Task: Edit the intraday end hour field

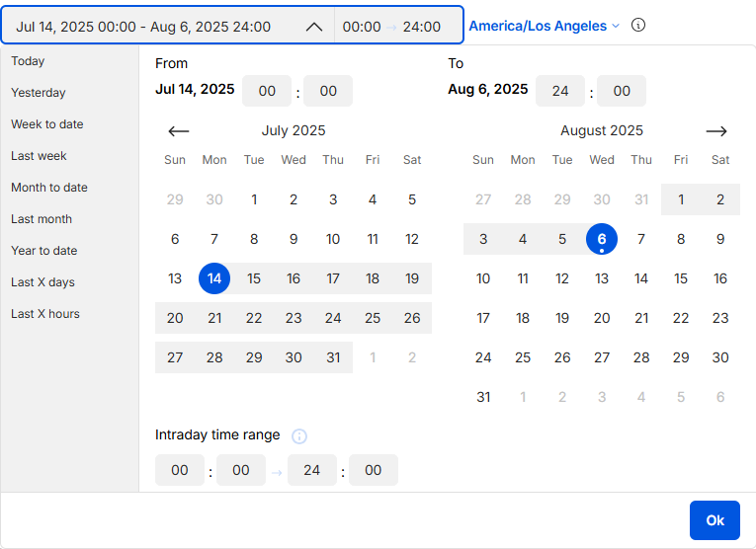Action: [x=312, y=471]
